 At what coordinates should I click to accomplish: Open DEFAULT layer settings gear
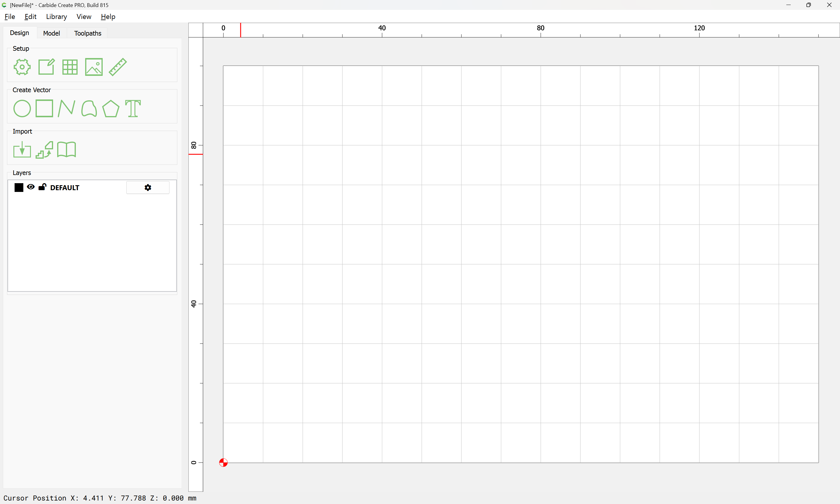pyautogui.click(x=148, y=188)
